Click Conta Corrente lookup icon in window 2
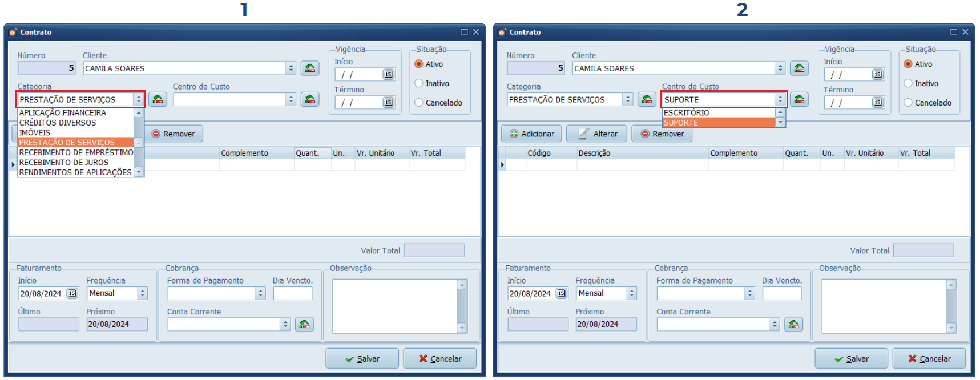The height and width of the screenshot is (380, 980). point(793,325)
